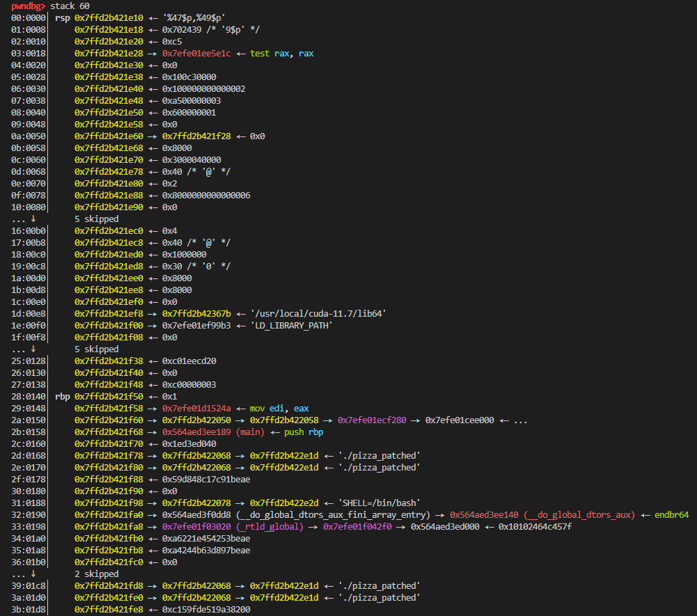Viewport: 697px width, 616px height.
Task: Select the rsp register label
Action: [62, 17]
